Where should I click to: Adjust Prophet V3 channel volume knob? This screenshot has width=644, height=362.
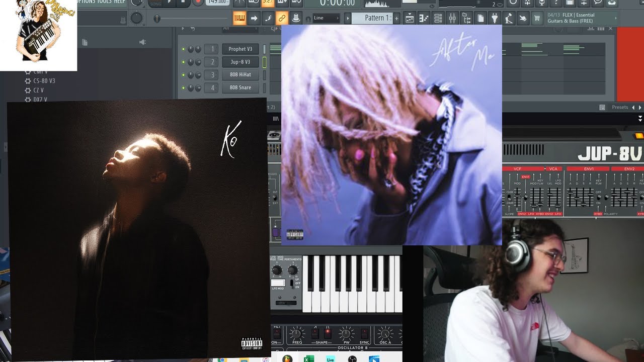pyautogui.click(x=198, y=49)
